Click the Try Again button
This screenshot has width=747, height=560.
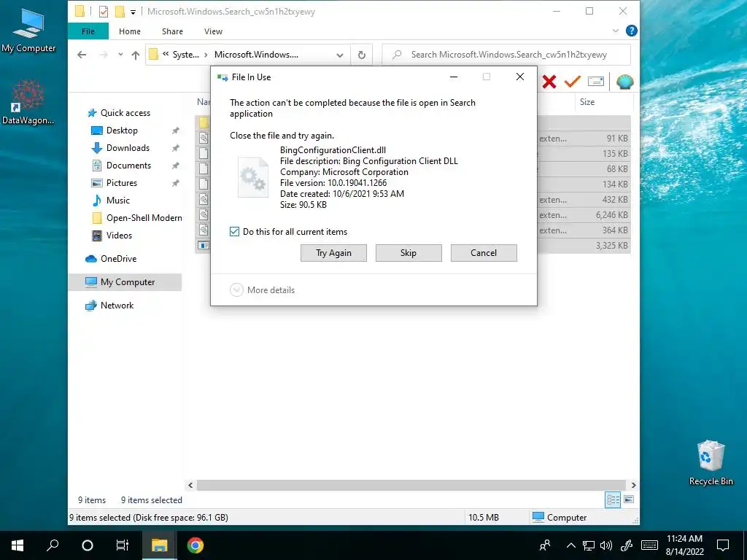pyautogui.click(x=333, y=253)
